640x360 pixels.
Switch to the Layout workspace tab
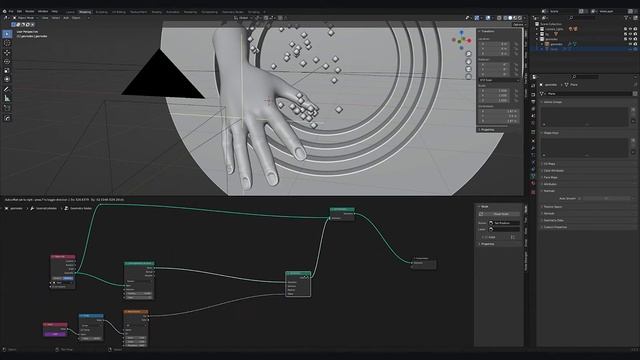point(70,12)
